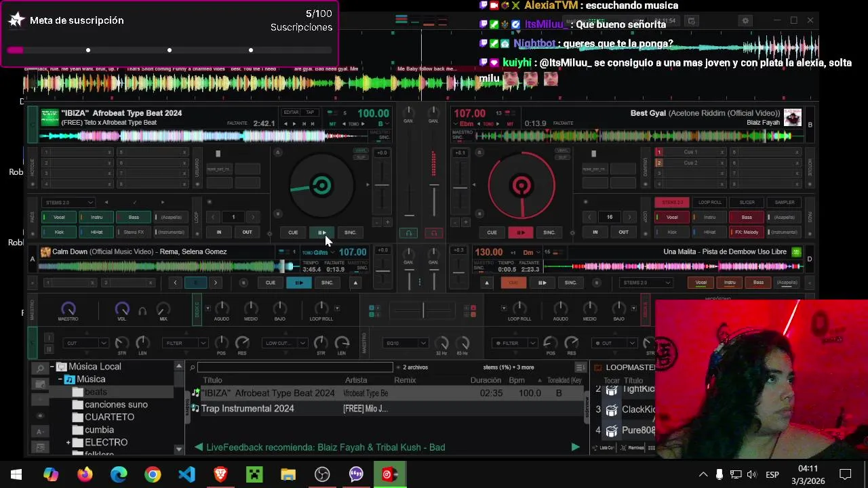
Task: Open the right-side FILTER effect dropdown
Action: coord(515,343)
